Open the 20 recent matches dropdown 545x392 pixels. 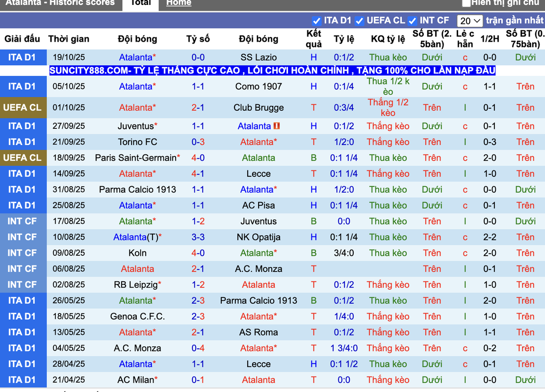click(469, 21)
